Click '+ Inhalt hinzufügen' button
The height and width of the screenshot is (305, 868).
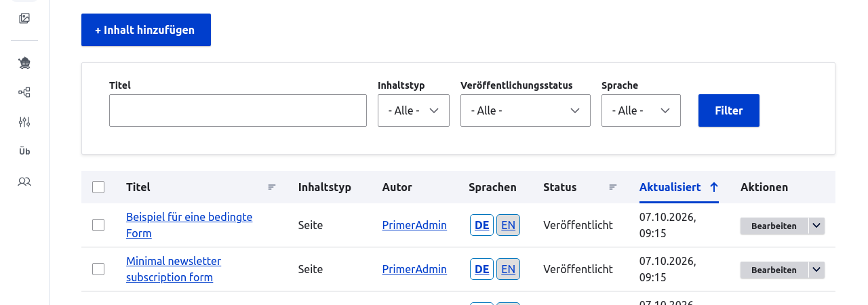click(146, 30)
